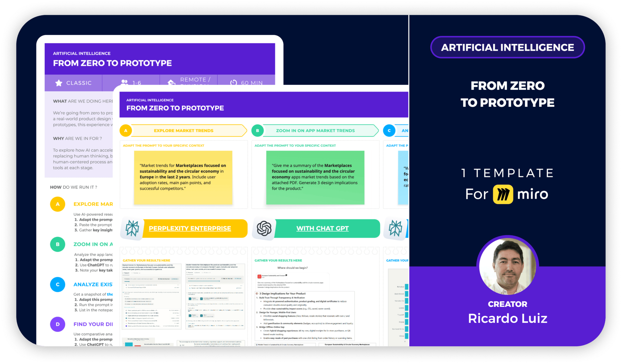Image resolution: width=622 pixels, height=364 pixels.
Task: Click the yellow circle A step badge
Action: click(x=126, y=130)
